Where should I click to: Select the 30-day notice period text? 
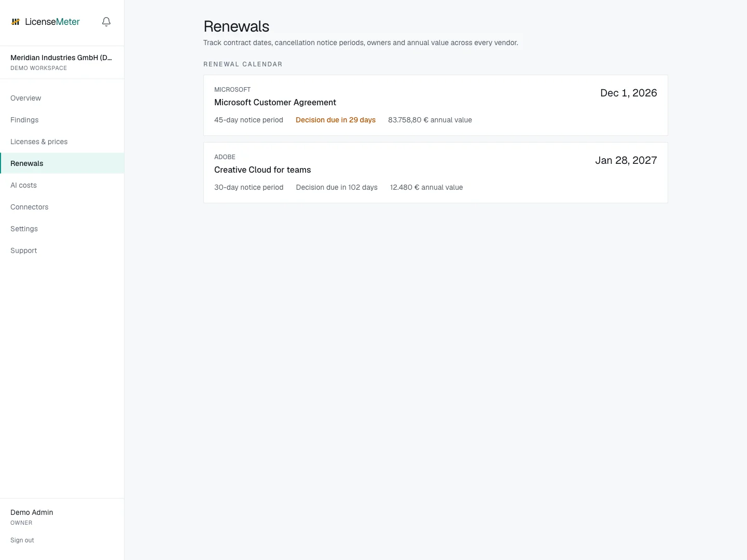248,187
